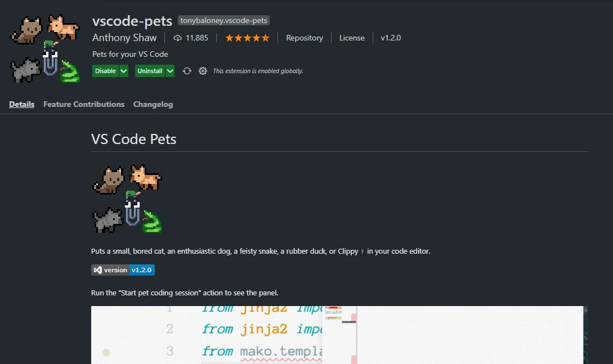Click the Clippy emoji in the description sentence
This screenshot has height=364, width=613.
pos(363,251)
